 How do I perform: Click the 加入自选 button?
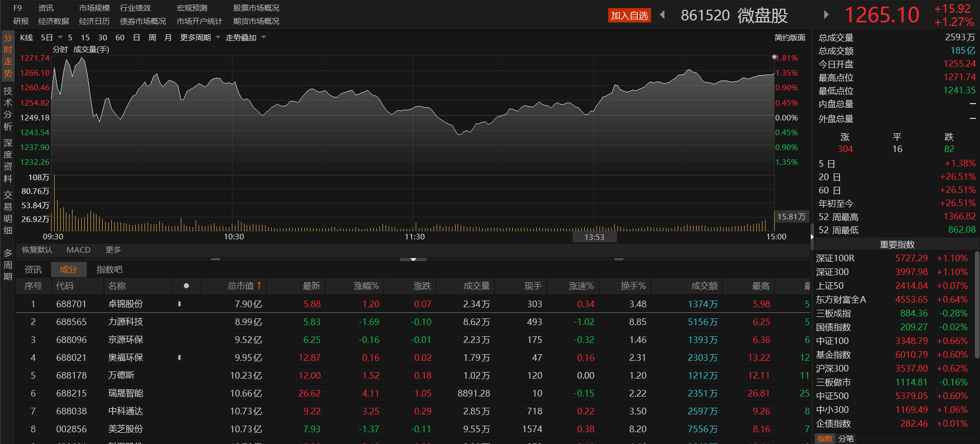(x=629, y=15)
